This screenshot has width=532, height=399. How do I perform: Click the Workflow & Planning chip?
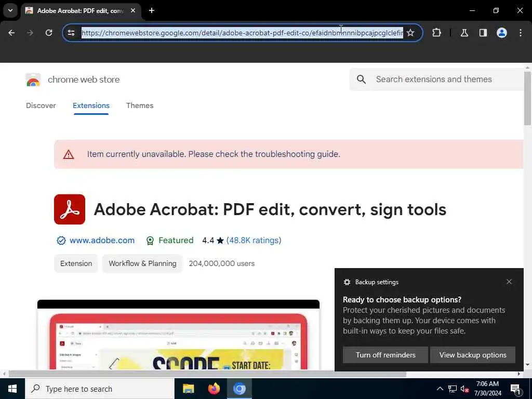tap(142, 263)
